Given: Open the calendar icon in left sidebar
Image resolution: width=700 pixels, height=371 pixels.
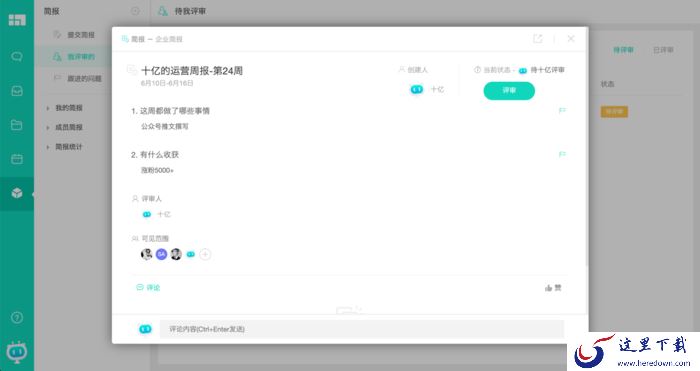Looking at the screenshot, I should [17, 159].
